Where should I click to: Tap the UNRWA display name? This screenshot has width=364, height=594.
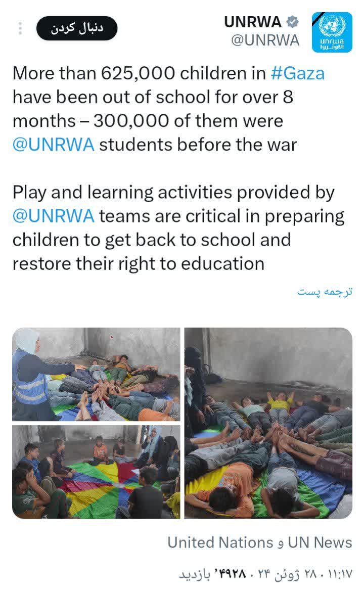coord(253,22)
